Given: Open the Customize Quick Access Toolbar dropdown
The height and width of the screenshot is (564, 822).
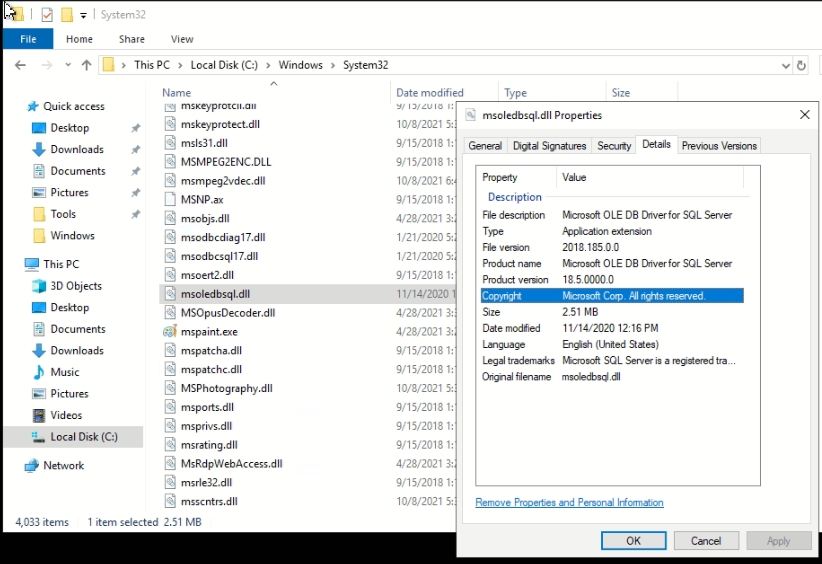Looking at the screenshot, I should [x=83, y=15].
